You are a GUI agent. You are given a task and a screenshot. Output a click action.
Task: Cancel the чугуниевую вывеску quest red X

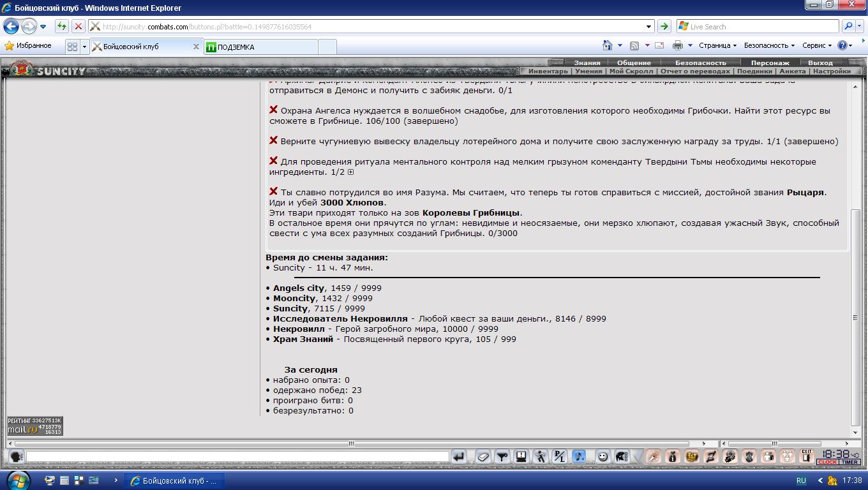pos(273,140)
